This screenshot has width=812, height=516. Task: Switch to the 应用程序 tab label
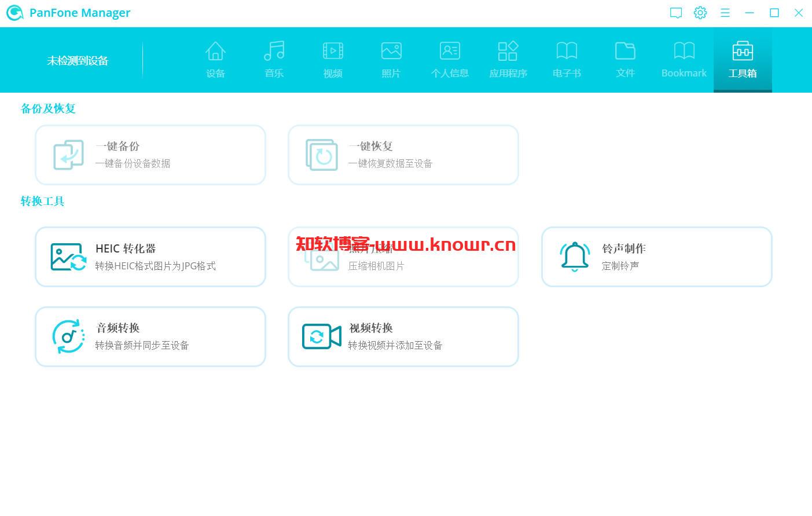click(x=508, y=74)
